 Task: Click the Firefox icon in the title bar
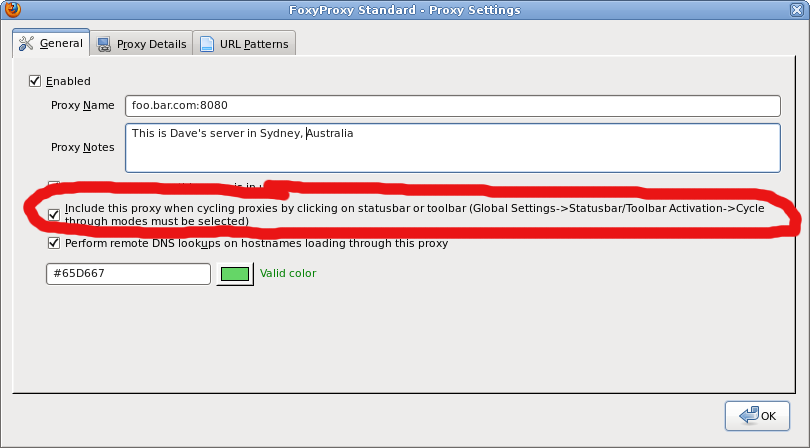tap(13, 9)
